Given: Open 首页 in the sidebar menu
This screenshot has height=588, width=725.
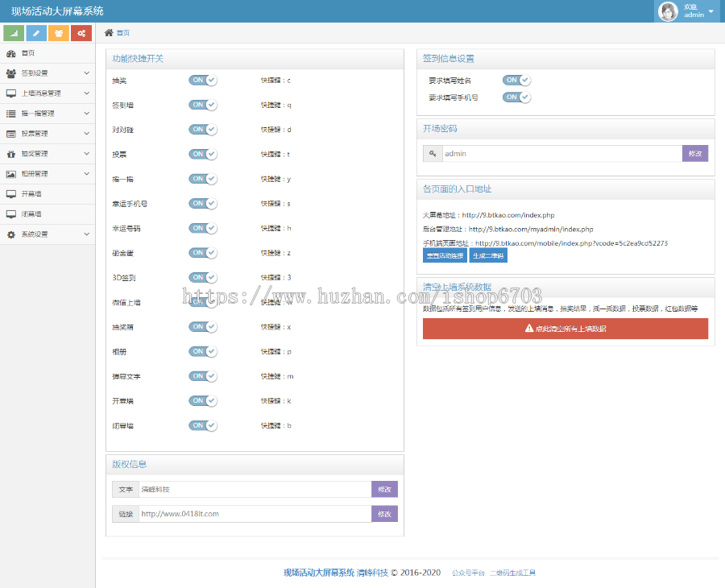Looking at the screenshot, I should (48, 53).
